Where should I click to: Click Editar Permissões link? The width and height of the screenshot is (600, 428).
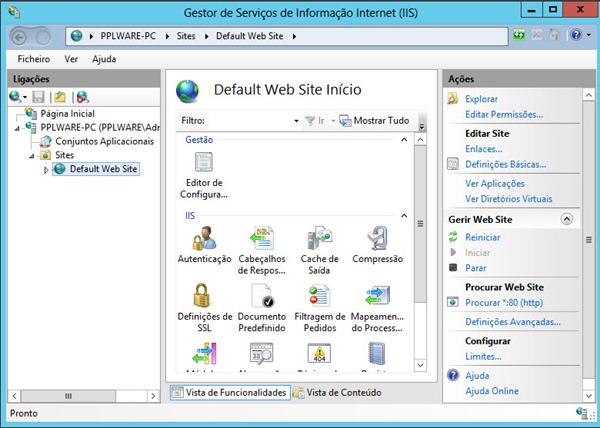pos(504,114)
